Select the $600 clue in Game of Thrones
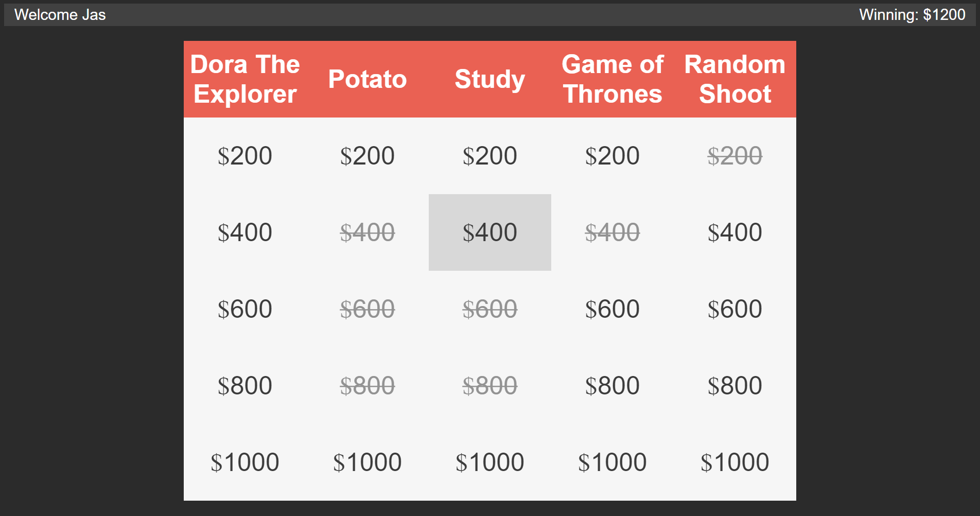 tap(612, 309)
